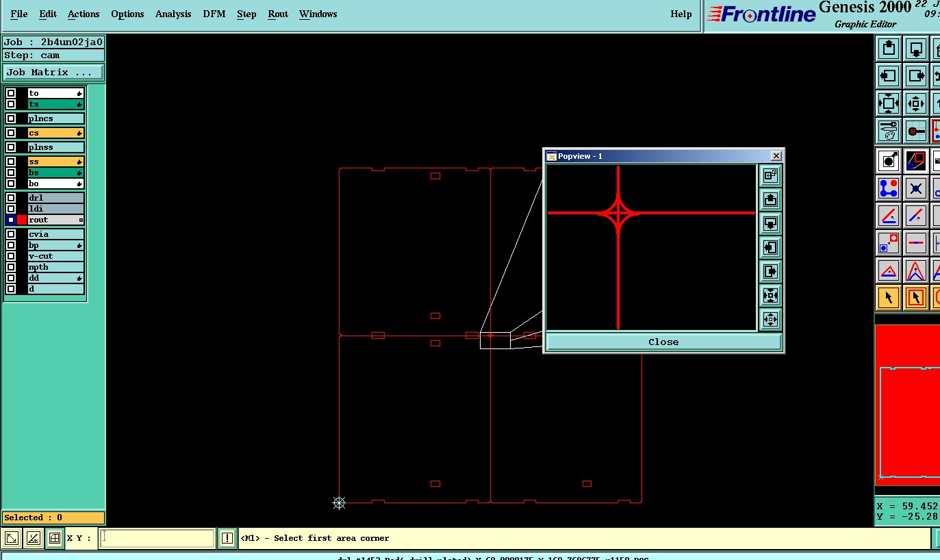Toggle the checkbox for layer drl
Screen dimensions: 940x560
(11, 198)
